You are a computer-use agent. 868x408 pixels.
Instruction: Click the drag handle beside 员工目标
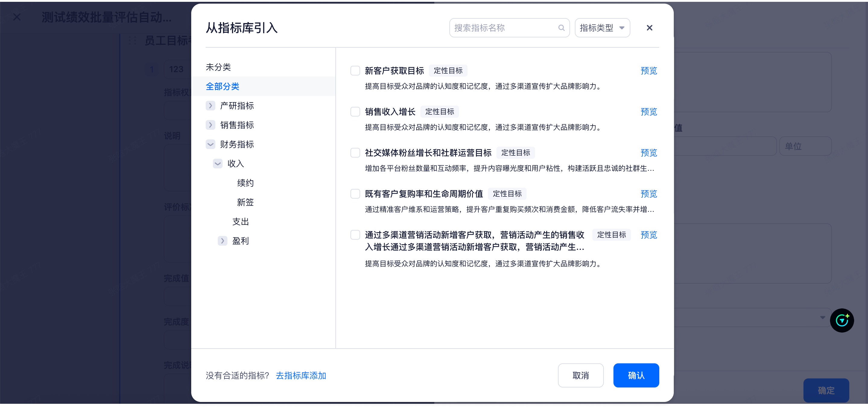[x=132, y=40]
